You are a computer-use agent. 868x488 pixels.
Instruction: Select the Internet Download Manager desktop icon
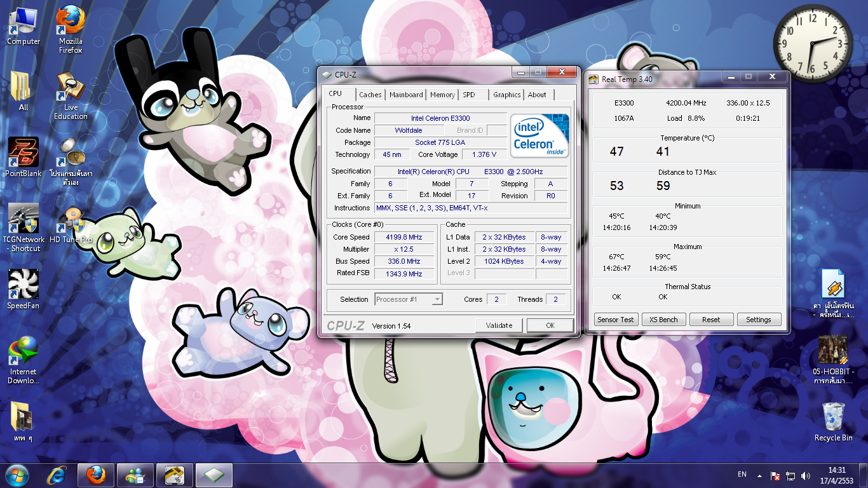pos(24,360)
